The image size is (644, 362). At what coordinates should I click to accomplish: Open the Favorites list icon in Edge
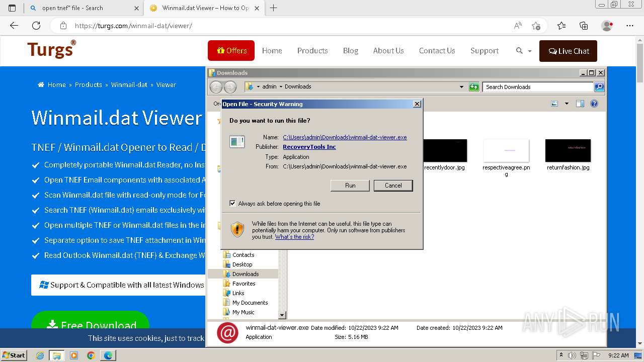[561, 26]
